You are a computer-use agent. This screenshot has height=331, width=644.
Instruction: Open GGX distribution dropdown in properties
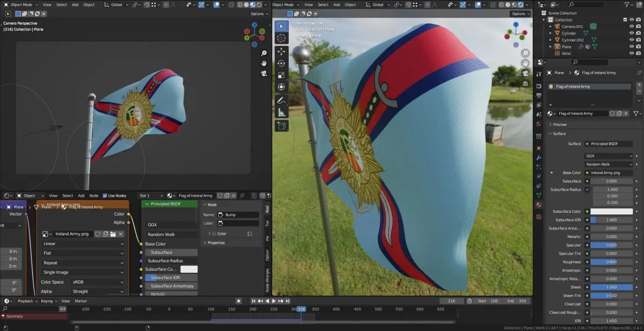coord(609,156)
